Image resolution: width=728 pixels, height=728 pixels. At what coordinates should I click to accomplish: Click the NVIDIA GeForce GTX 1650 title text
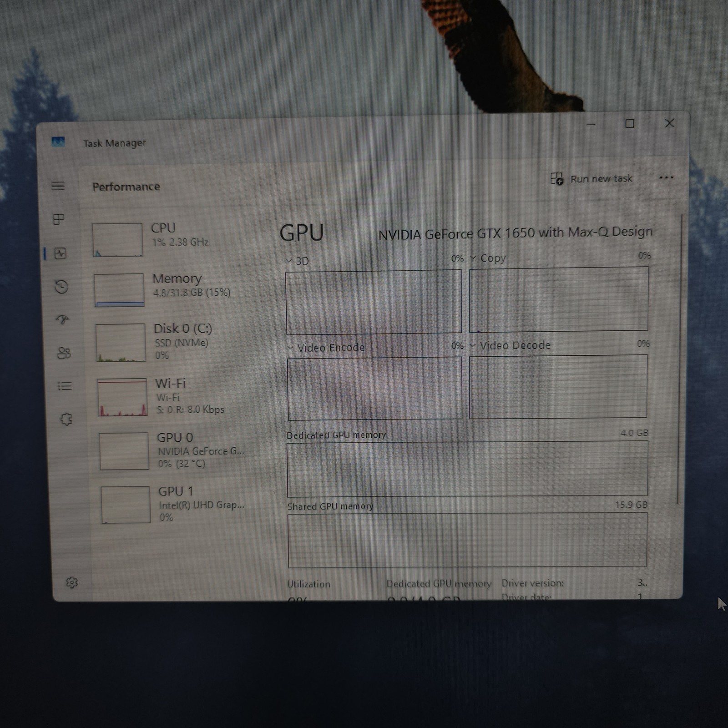pyautogui.click(x=516, y=233)
